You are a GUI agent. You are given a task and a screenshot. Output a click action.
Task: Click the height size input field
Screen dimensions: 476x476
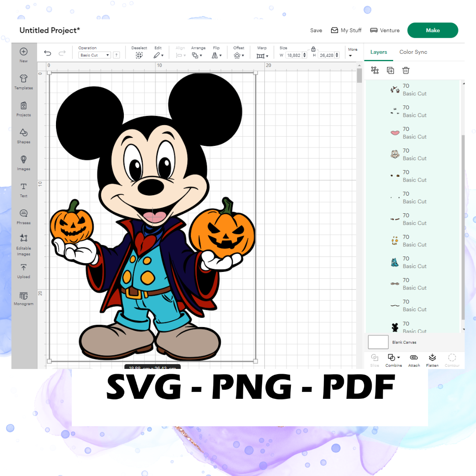pos(326,55)
